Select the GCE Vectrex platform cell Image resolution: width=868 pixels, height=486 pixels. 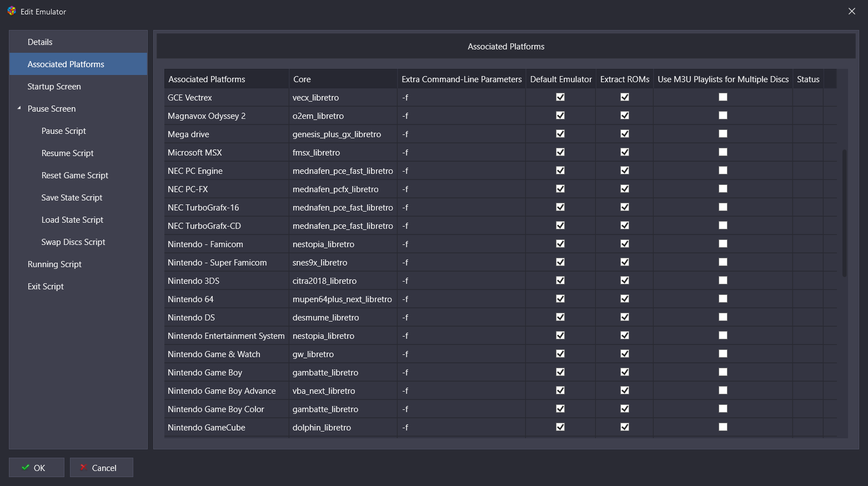tap(227, 98)
